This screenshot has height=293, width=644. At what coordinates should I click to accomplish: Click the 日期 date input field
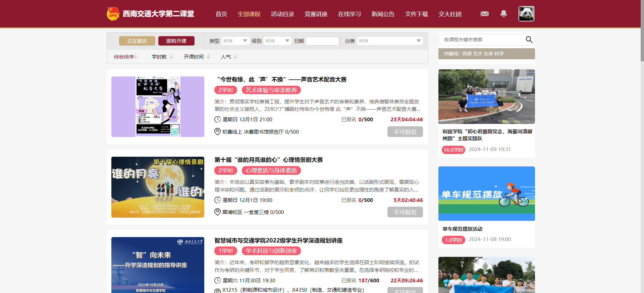(322, 41)
